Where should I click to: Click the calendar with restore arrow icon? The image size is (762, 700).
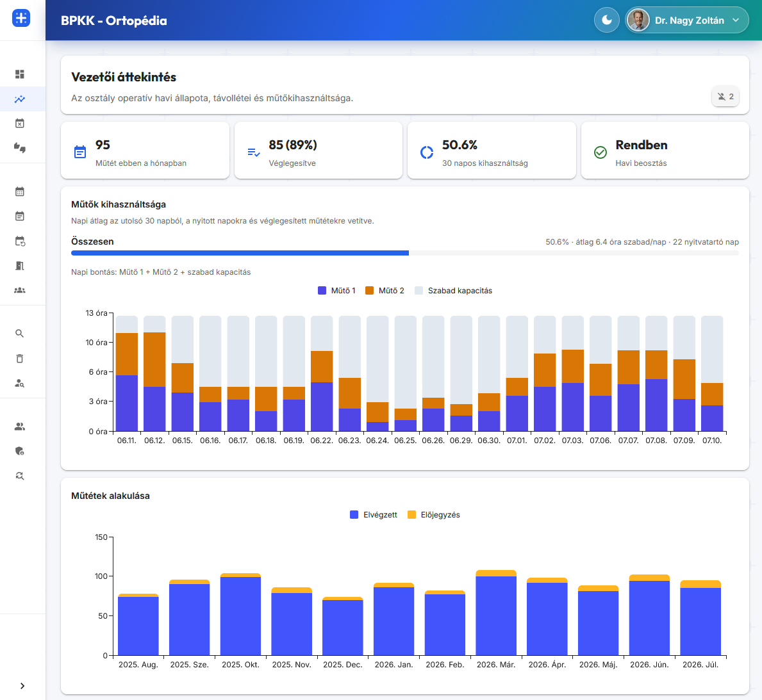[19, 241]
